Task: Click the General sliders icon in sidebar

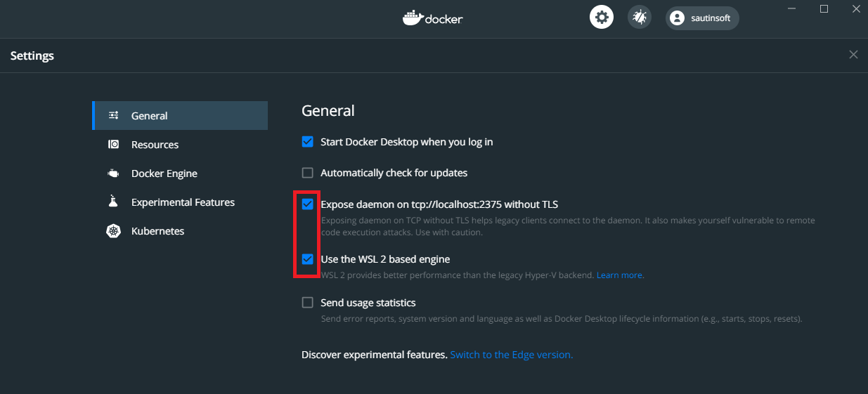Action: [x=113, y=116]
